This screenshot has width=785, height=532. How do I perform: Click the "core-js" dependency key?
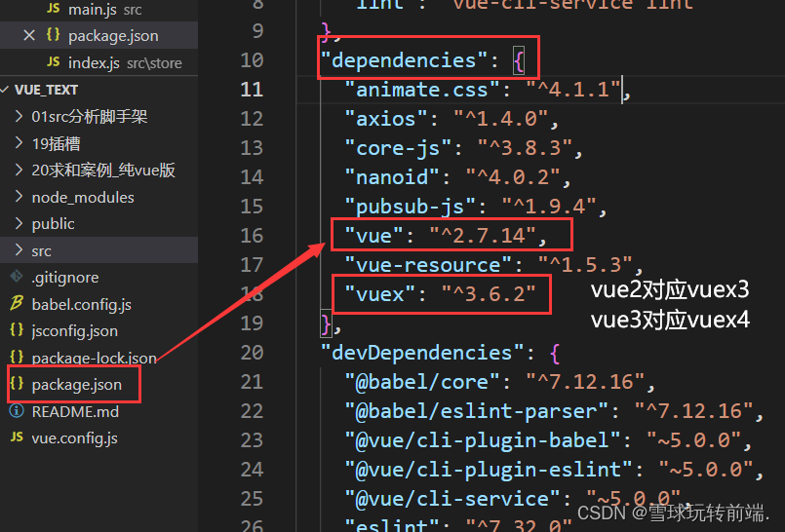[x=398, y=148]
